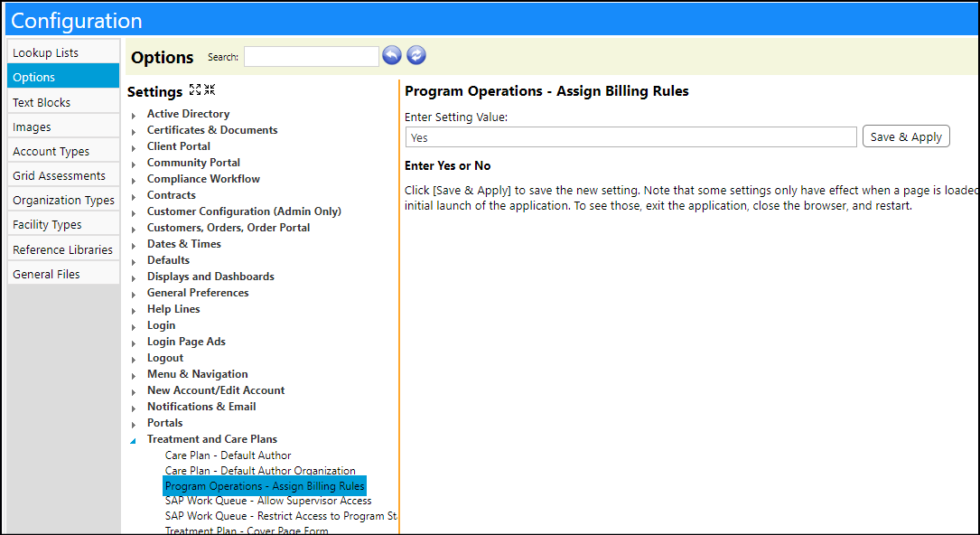Expand the Contracts node
Screen dimensions: 980x535
tap(134, 197)
